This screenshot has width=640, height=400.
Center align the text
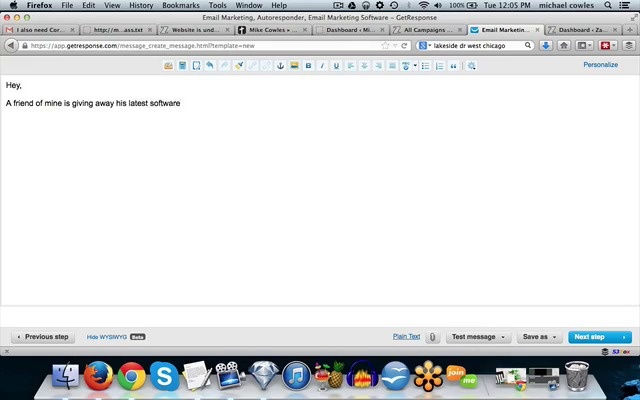click(x=364, y=66)
